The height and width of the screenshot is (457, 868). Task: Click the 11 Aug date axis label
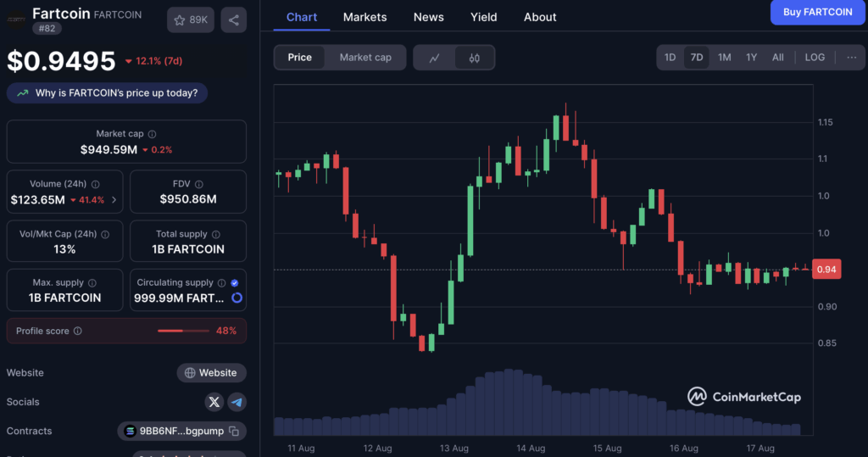(x=301, y=449)
